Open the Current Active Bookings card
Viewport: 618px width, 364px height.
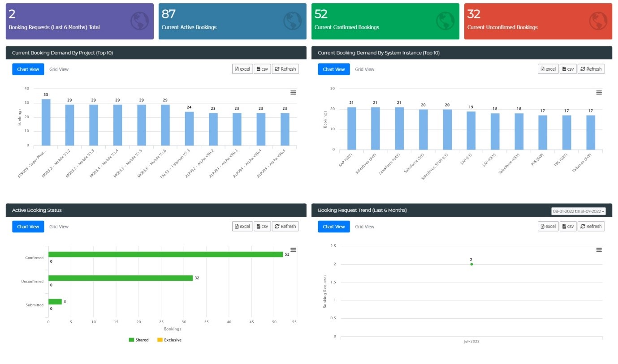pyautogui.click(x=233, y=21)
